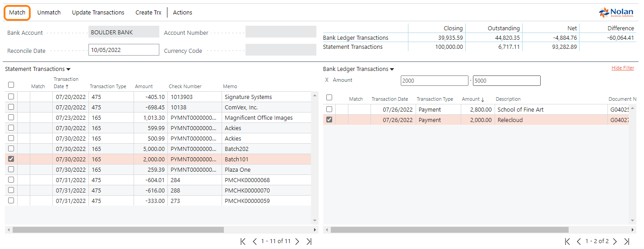This screenshot has width=644, height=249.
Task: Tick the Batch202 transaction checkbox
Action: click(x=11, y=149)
